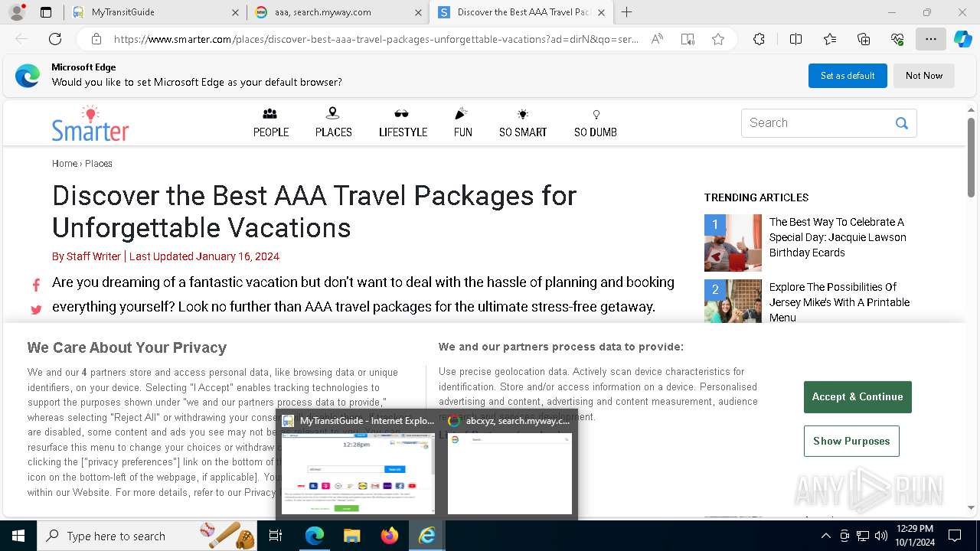Image resolution: width=980 pixels, height=551 pixels.
Task: Show Purposes in privacy dialog
Action: [851, 441]
